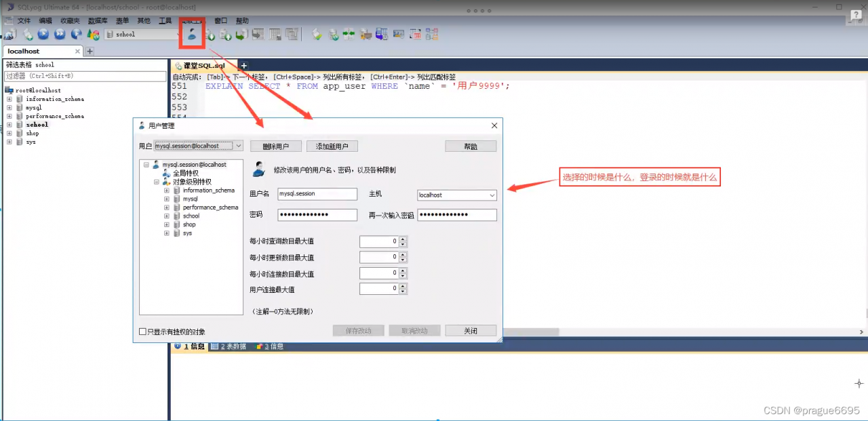Select root@localhost in left object browser
The image size is (868, 421).
[38, 90]
